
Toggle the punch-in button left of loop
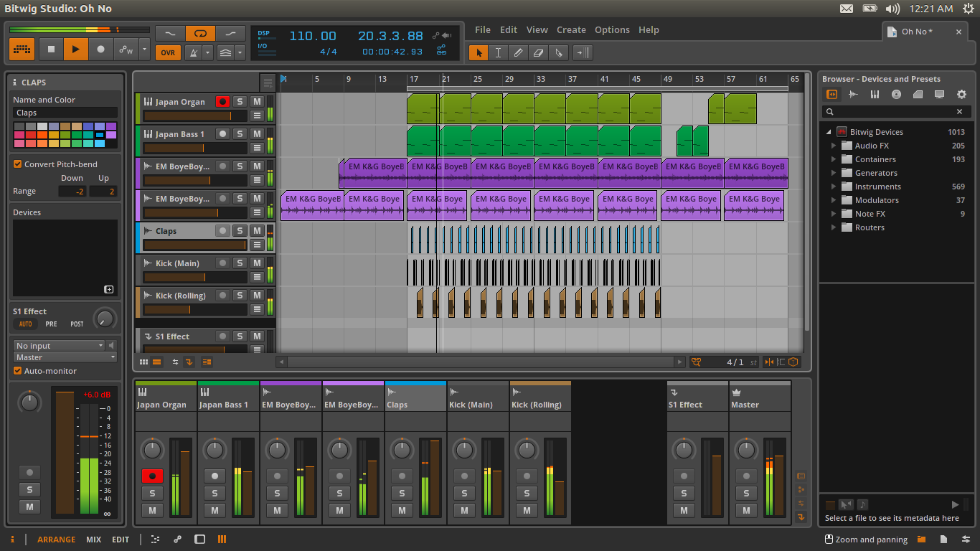coord(170,33)
